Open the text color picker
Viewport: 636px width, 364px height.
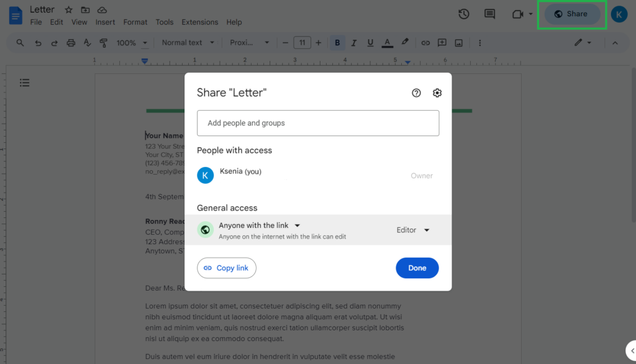[387, 42]
